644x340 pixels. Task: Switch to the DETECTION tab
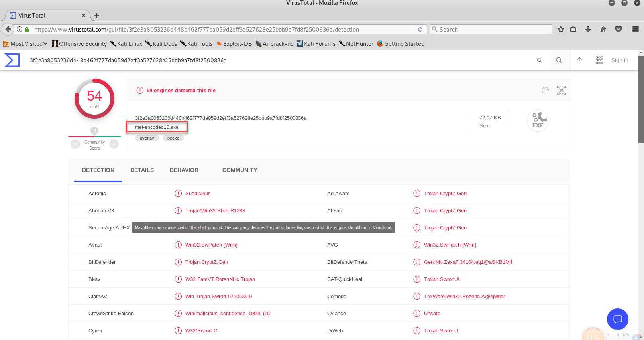[98, 170]
